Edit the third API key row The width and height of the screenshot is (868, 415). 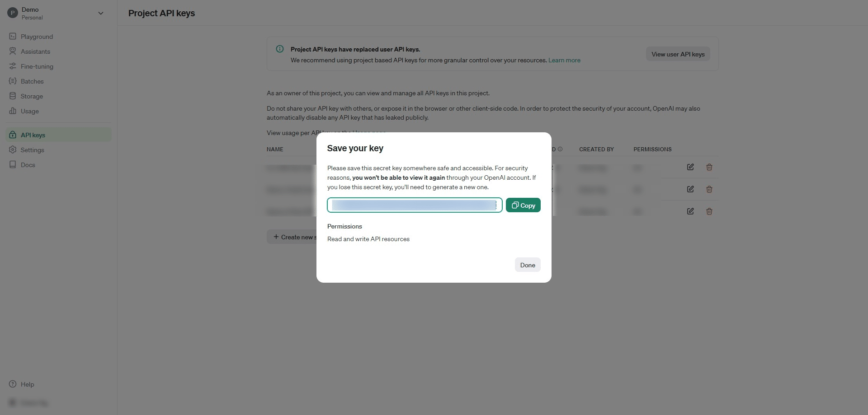[x=690, y=211]
